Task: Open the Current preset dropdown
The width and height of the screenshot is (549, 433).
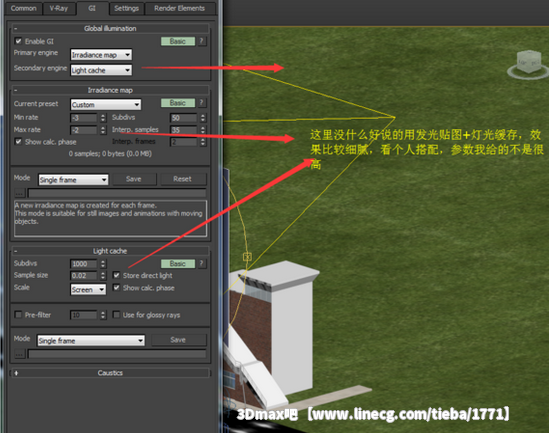Action: point(106,104)
